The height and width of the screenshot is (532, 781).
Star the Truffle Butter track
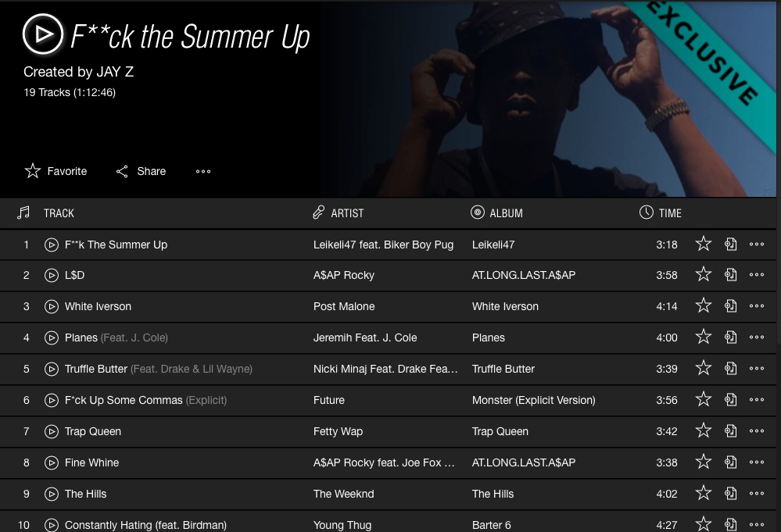[704, 369]
